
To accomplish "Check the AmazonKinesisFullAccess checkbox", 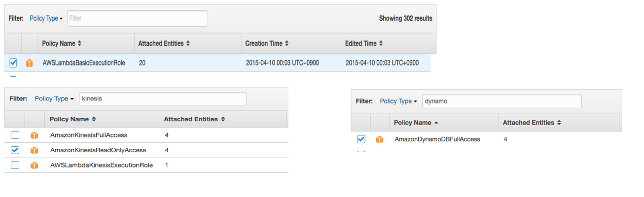I will coord(15,135).
